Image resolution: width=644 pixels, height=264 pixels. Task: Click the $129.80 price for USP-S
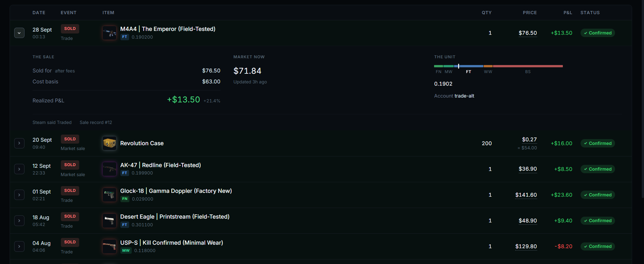526,246
